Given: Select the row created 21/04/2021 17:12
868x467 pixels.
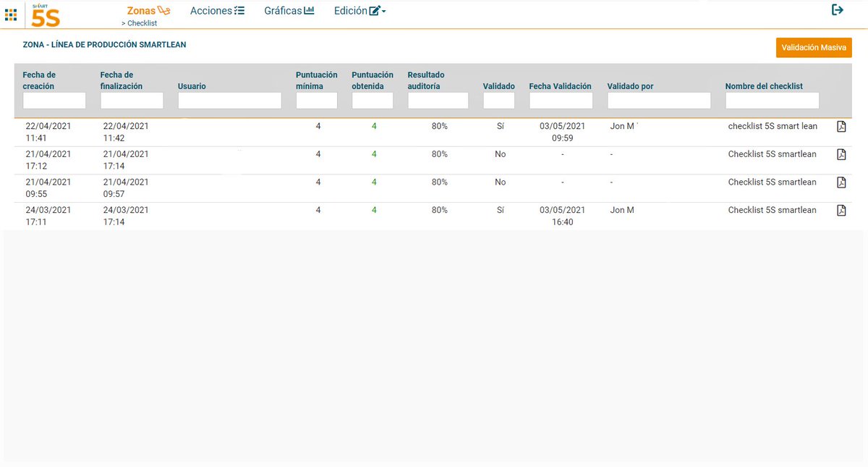Looking at the screenshot, I should [x=433, y=160].
